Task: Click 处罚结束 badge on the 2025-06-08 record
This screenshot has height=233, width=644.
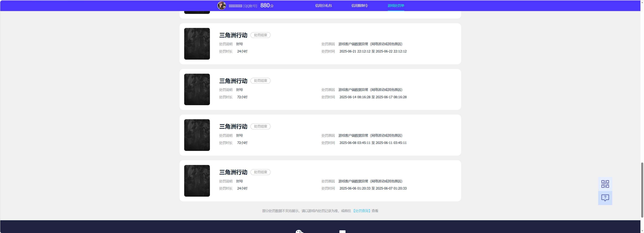Action: tap(260, 127)
